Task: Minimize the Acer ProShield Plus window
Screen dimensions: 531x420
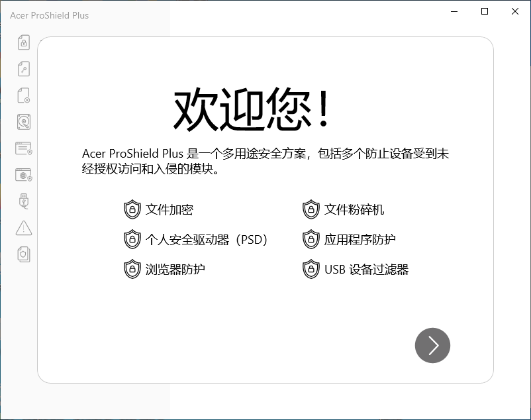Action: pyautogui.click(x=454, y=11)
